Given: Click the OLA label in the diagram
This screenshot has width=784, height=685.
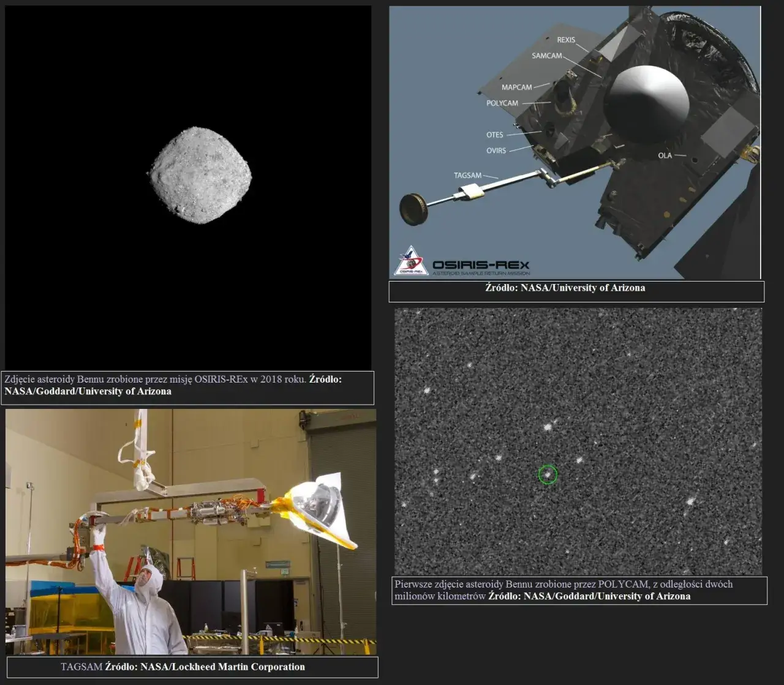Looking at the screenshot, I should point(665,155).
